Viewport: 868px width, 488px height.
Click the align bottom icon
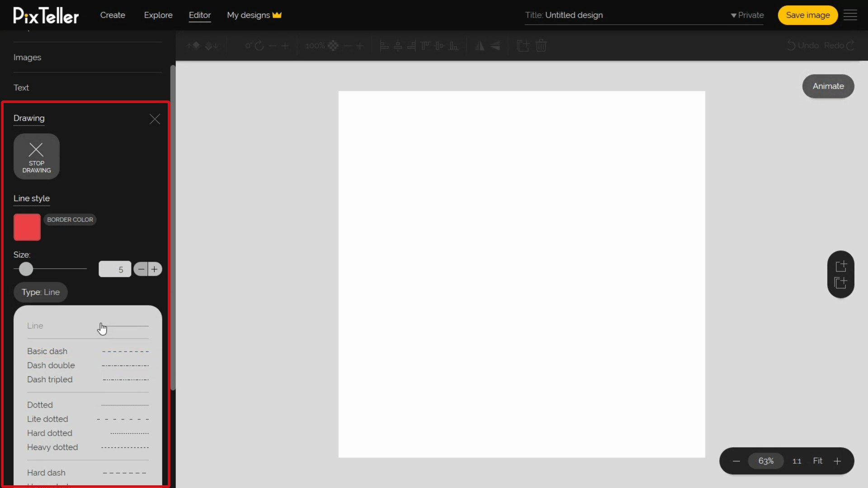point(454,46)
